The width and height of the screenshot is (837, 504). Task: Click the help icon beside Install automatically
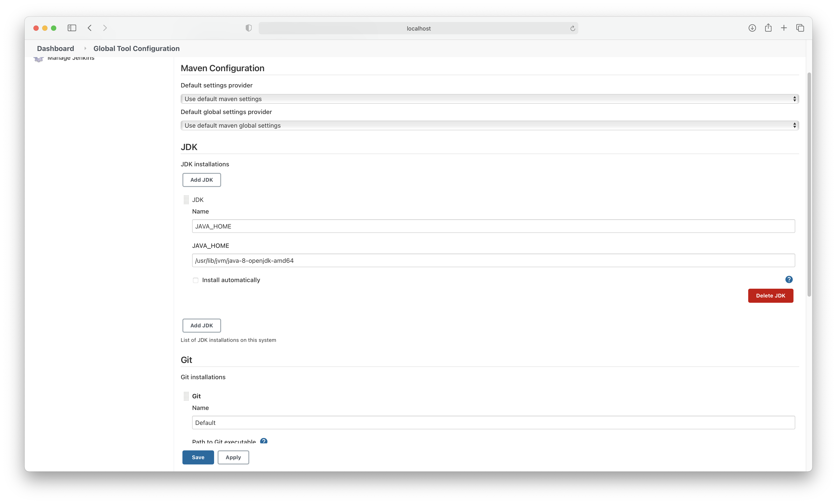(x=789, y=279)
